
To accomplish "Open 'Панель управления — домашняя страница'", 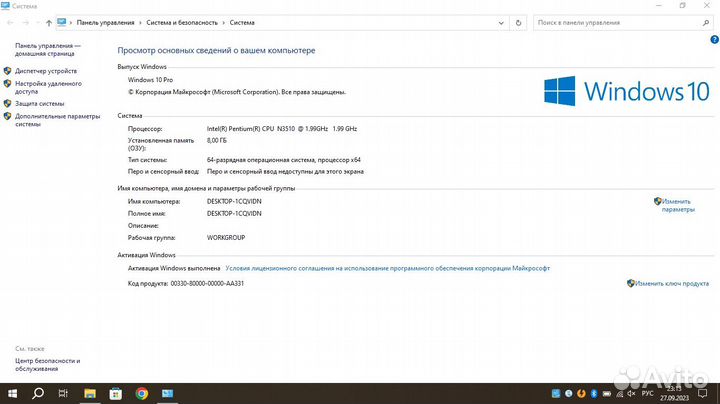I will click(48, 50).
